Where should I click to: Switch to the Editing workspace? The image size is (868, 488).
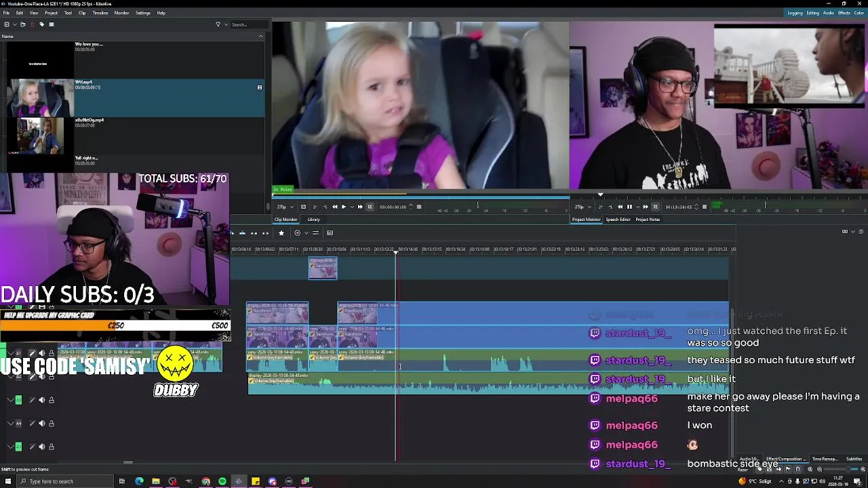812,13
